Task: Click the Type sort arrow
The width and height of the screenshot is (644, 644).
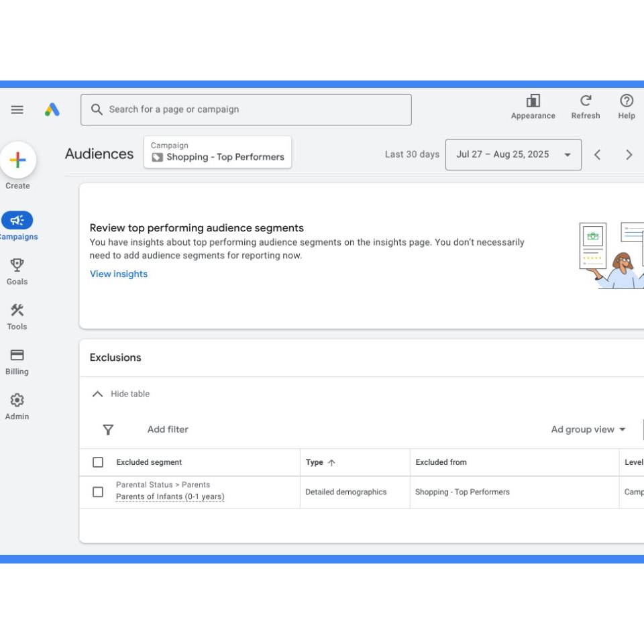Action: 331,462
